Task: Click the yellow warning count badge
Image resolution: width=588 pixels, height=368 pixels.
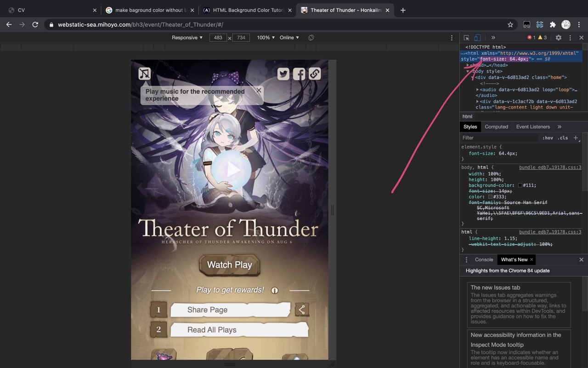Action: pos(543,38)
